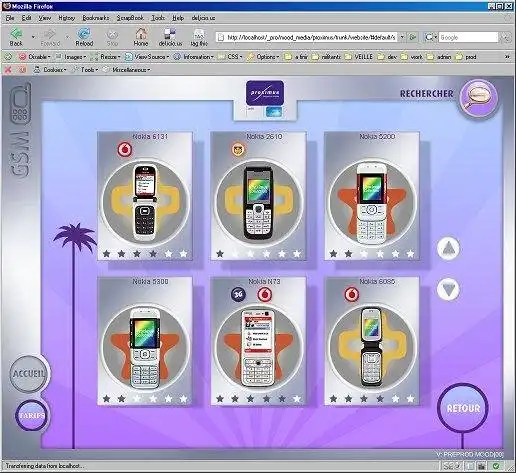Viewport: 516px width, 473px height.
Task: Click the RETOUR button
Action: (x=463, y=408)
